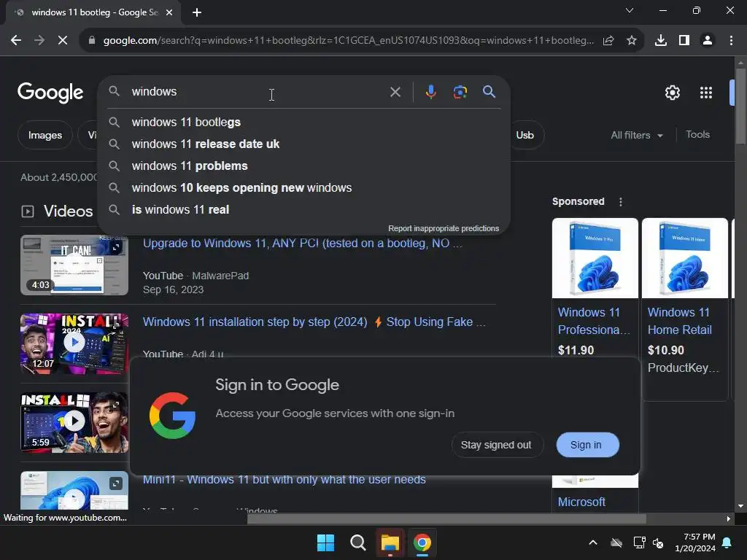Click the horizontal scrollbar thumb
747x560 pixels.
(x=446, y=519)
